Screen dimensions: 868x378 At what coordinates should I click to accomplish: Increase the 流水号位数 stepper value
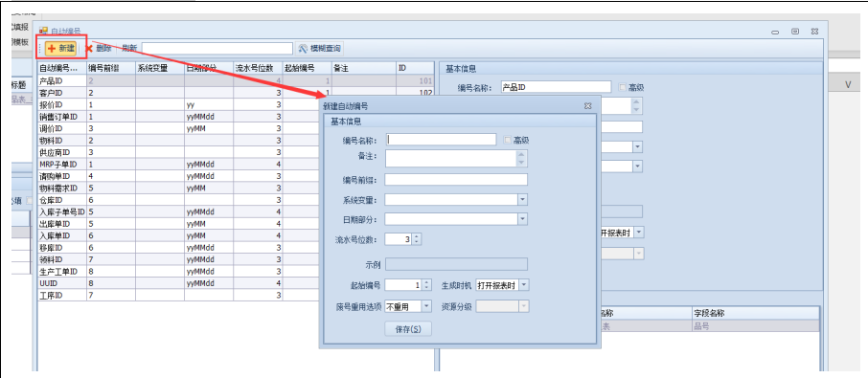pos(418,237)
